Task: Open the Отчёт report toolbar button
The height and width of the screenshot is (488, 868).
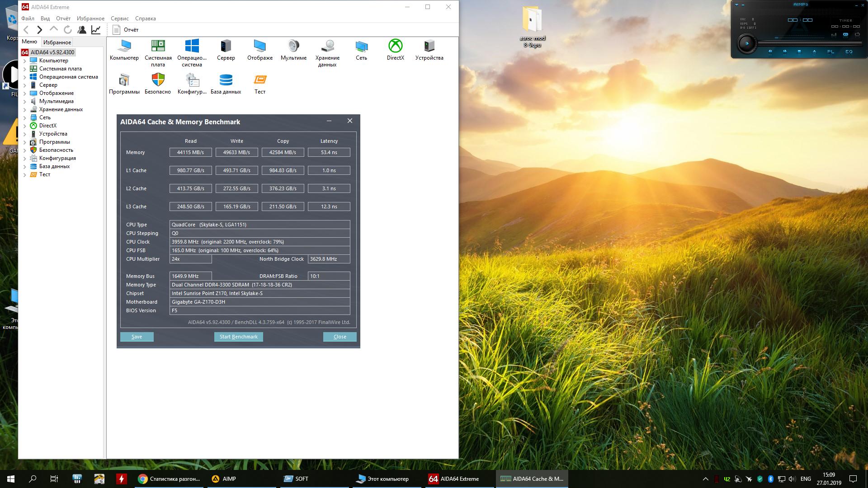Action: (x=126, y=30)
